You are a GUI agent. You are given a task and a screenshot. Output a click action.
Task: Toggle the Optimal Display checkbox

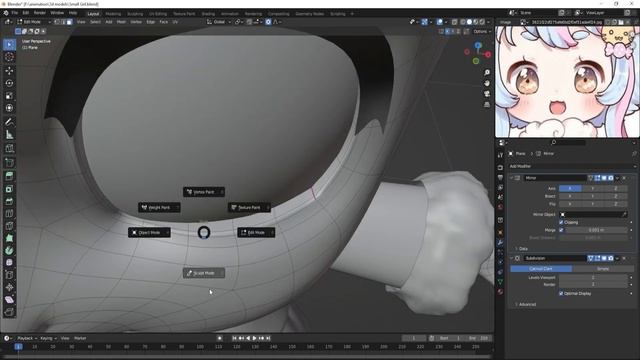(561, 293)
